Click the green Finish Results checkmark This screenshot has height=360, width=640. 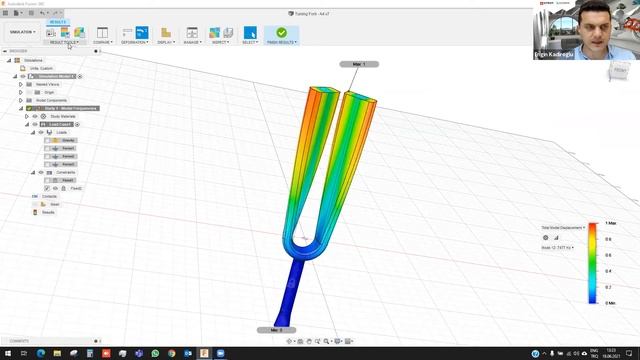coord(281,32)
